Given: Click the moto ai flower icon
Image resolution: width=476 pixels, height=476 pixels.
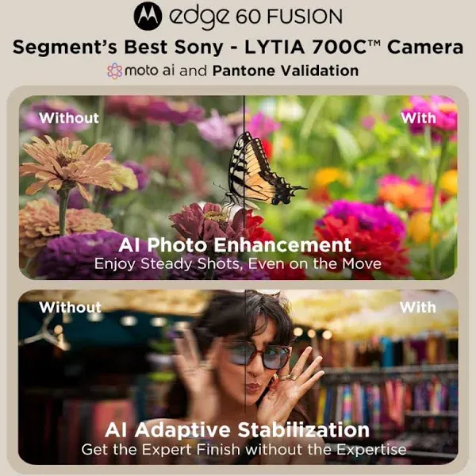Looking at the screenshot, I should pyautogui.click(x=115, y=71).
